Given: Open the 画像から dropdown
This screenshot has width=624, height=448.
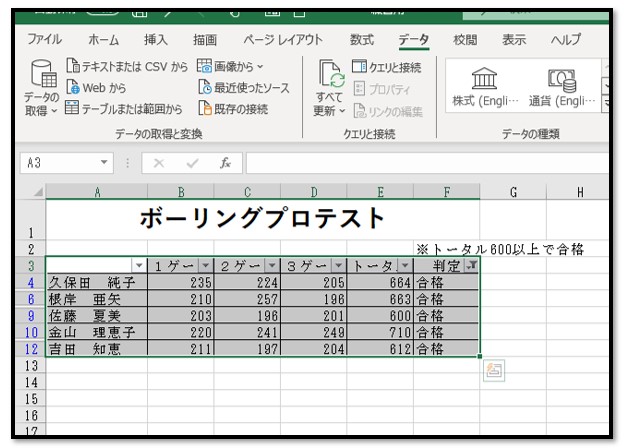Looking at the screenshot, I should 230,66.
